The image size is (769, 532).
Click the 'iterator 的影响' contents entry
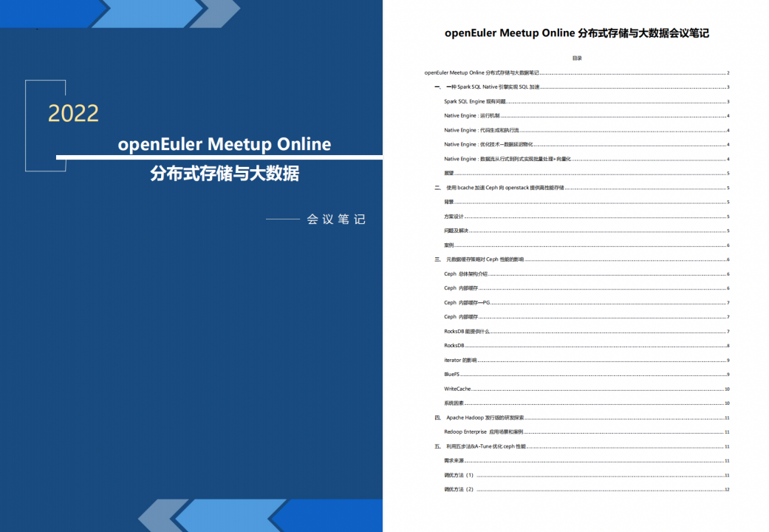[460, 360]
